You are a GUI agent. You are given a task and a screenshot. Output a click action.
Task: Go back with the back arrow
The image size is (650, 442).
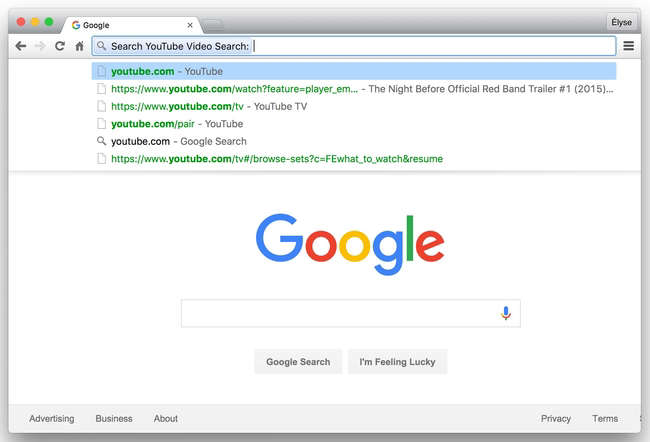tap(21, 46)
